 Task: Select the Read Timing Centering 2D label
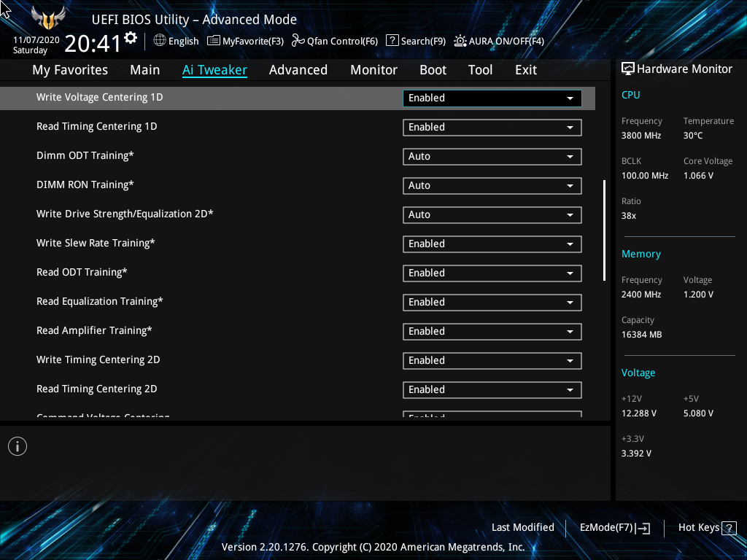97,389
